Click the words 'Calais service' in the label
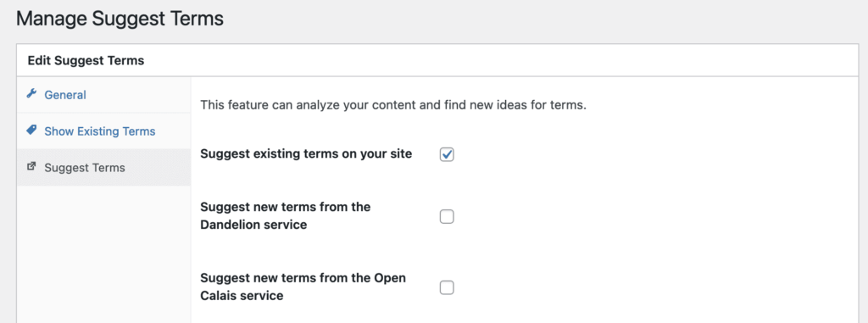The image size is (868, 323). point(242,297)
